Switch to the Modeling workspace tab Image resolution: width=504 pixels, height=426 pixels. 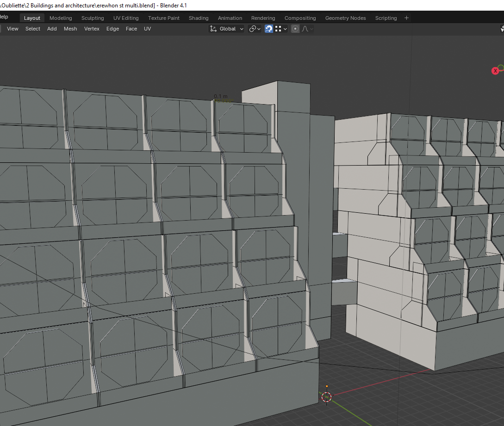pos(61,18)
